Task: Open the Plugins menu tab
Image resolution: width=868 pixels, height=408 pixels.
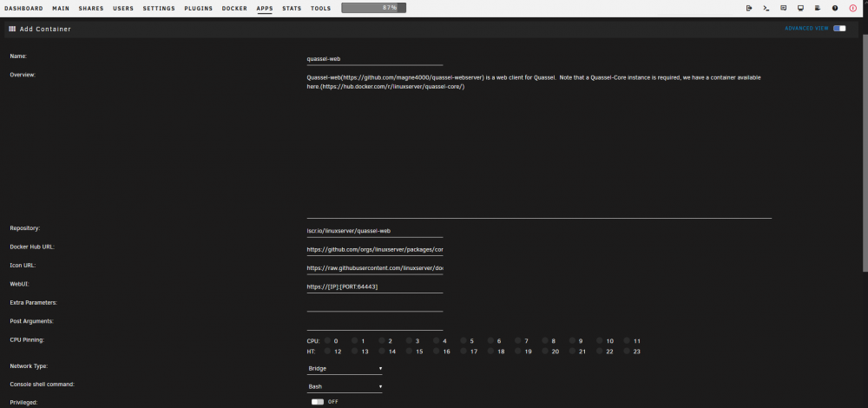Action: 198,9
